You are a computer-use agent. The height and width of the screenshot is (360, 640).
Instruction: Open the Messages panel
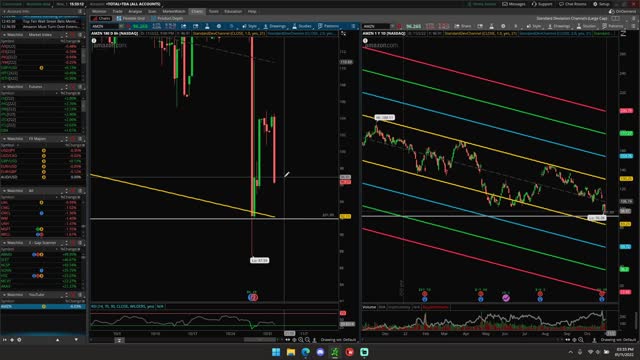pos(514,4)
